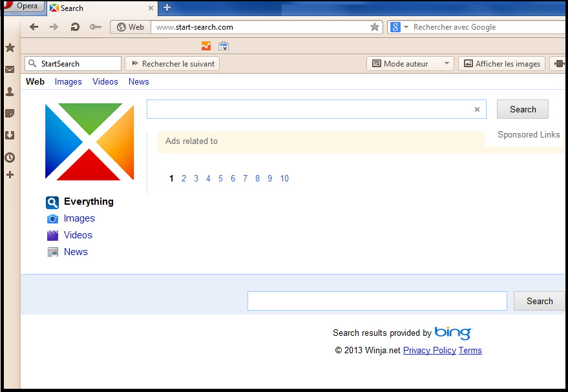Go to results page 7
This screenshot has height=392, width=568.
[246, 178]
